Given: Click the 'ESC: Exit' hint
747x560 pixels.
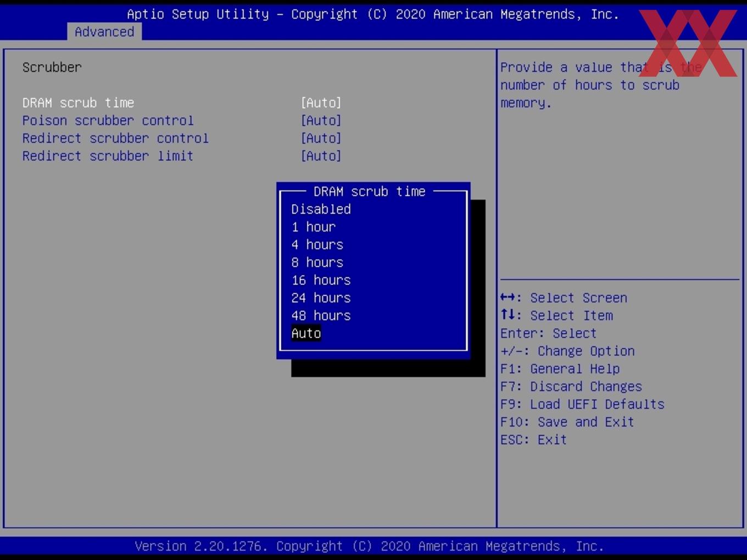Looking at the screenshot, I should [533, 440].
